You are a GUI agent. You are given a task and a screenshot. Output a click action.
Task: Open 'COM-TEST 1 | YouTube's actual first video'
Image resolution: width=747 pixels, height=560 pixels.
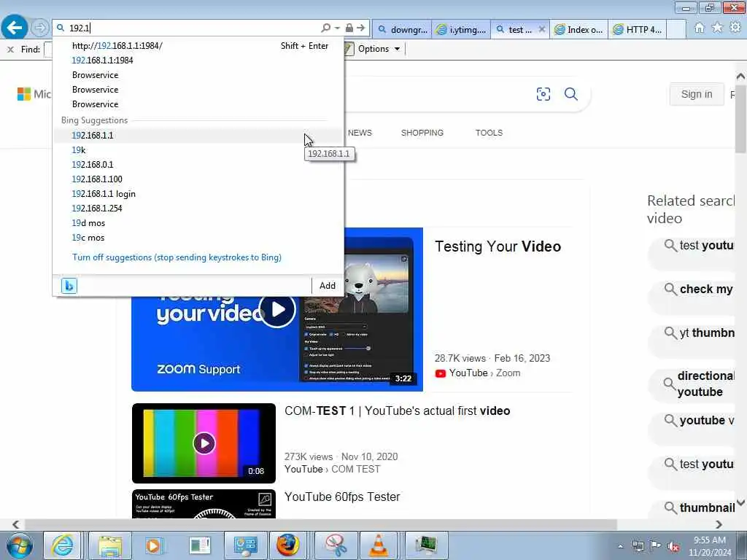[x=398, y=411]
